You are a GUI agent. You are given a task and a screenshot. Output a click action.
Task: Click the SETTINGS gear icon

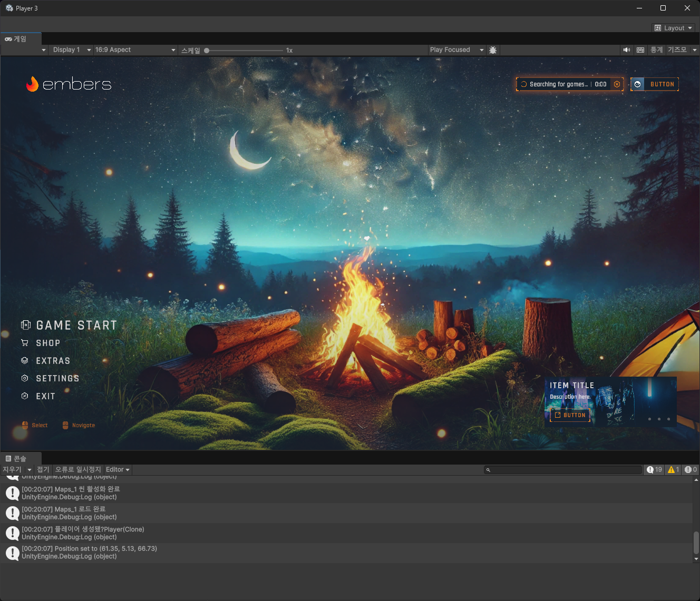point(25,378)
